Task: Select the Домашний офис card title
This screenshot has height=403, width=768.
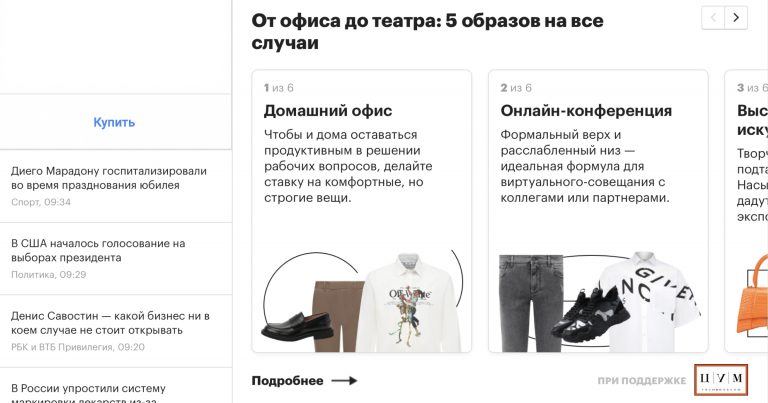Action: 328,111
